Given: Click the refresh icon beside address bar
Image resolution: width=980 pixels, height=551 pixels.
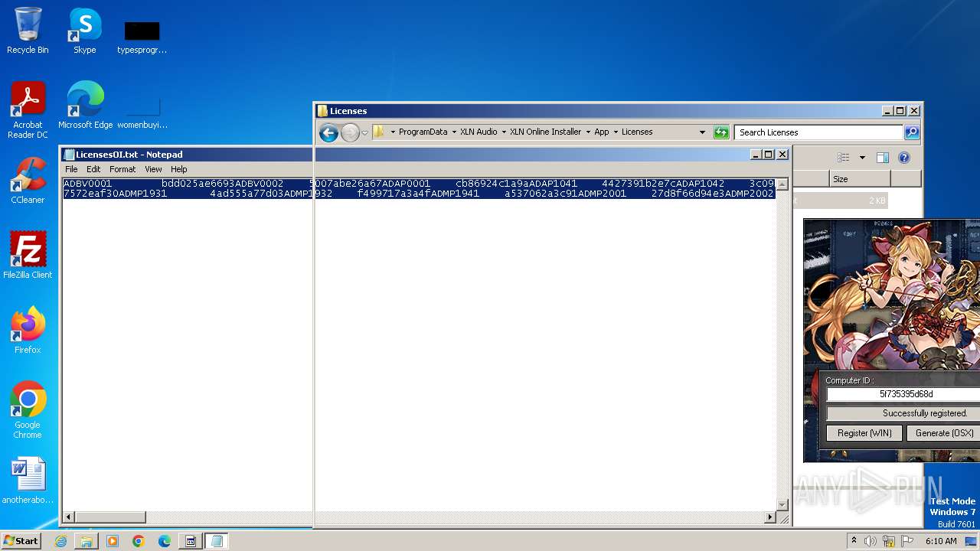Looking at the screenshot, I should click(721, 132).
